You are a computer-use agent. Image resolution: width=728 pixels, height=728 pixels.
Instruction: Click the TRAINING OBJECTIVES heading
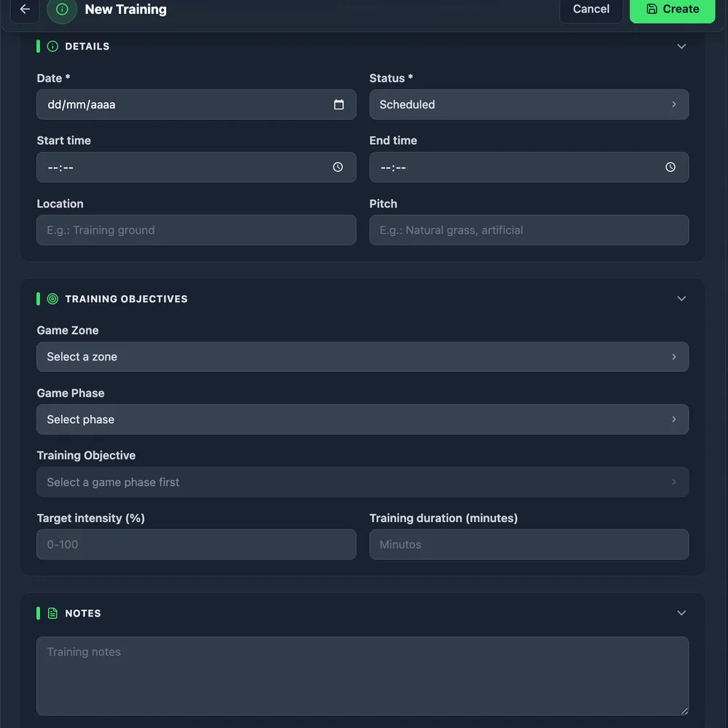pyautogui.click(x=126, y=299)
